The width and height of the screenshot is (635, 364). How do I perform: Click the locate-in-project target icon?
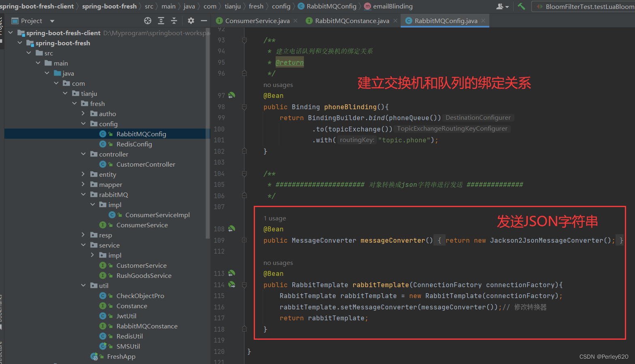coord(148,21)
